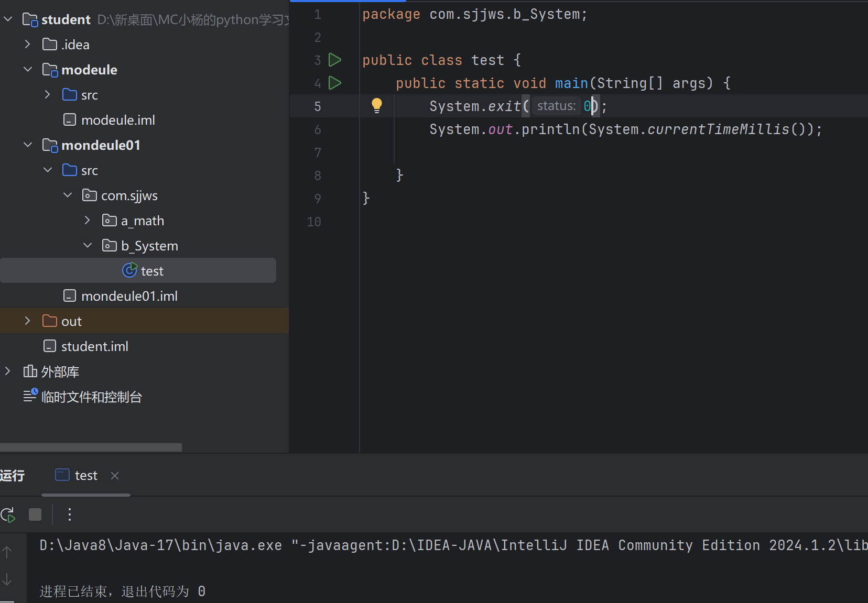Collapse the modeule module node
The image size is (868, 603).
point(28,70)
